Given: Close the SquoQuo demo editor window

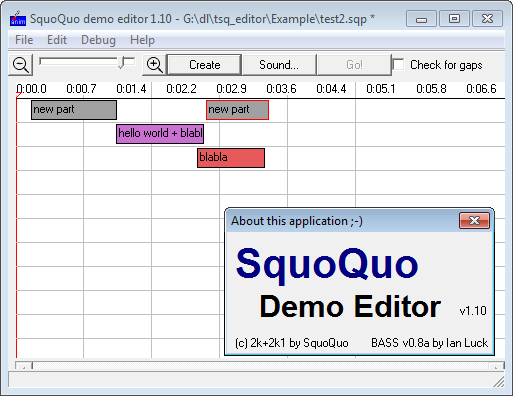Looking at the screenshot, I should click(487, 19).
